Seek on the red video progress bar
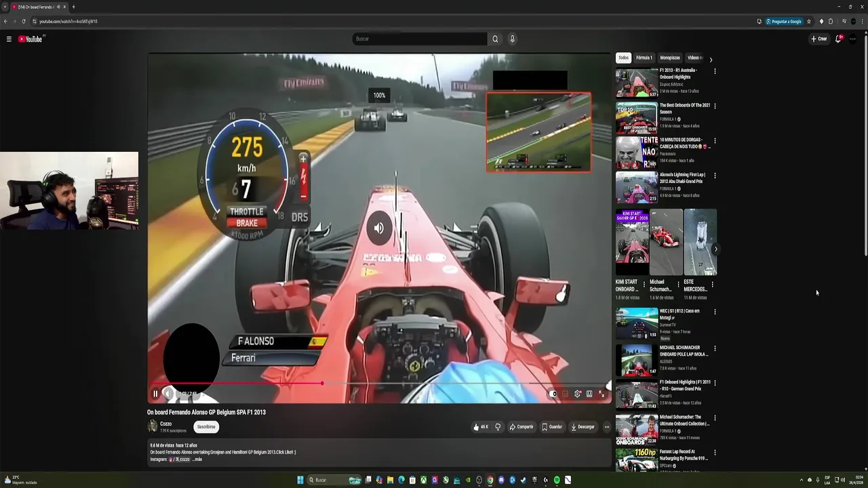This screenshot has height=488, width=868. coord(379,384)
